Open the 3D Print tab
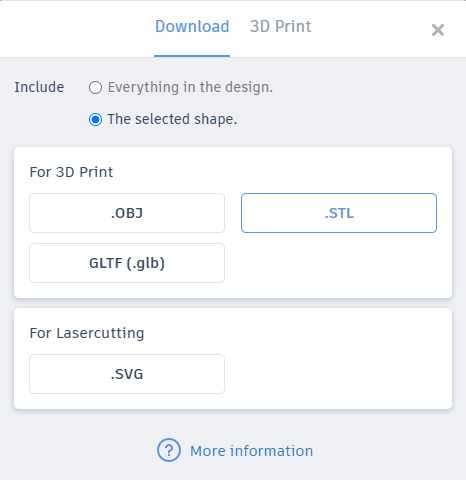This screenshot has height=480, width=466. [x=280, y=27]
